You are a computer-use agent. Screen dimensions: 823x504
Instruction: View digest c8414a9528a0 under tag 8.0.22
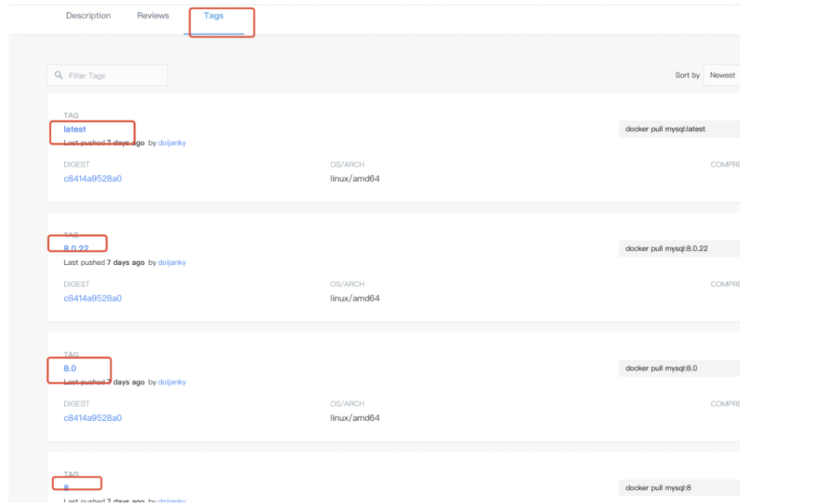point(92,298)
